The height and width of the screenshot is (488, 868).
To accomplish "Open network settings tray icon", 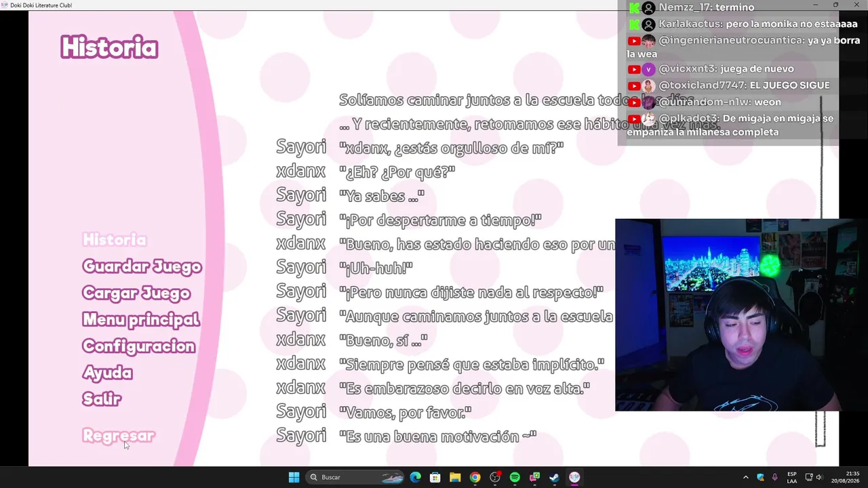I will point(809,477).
